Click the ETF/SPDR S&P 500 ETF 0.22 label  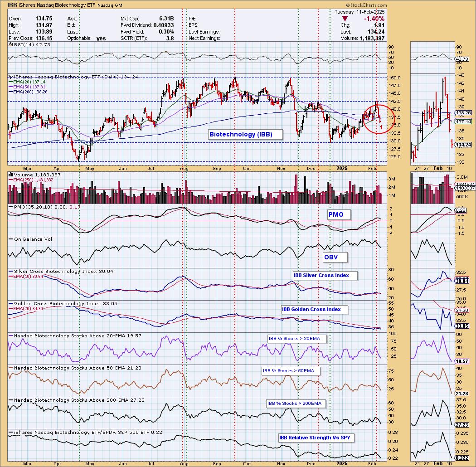coord(86,432)
